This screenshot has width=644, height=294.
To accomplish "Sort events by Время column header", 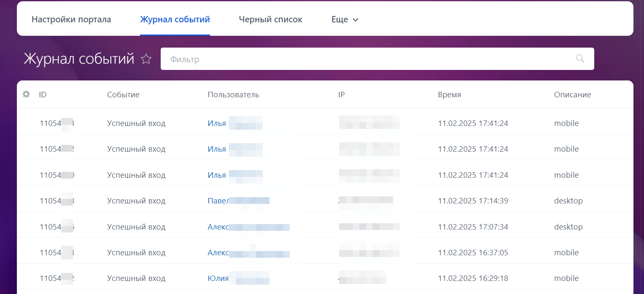I will (x=449, y=95).
